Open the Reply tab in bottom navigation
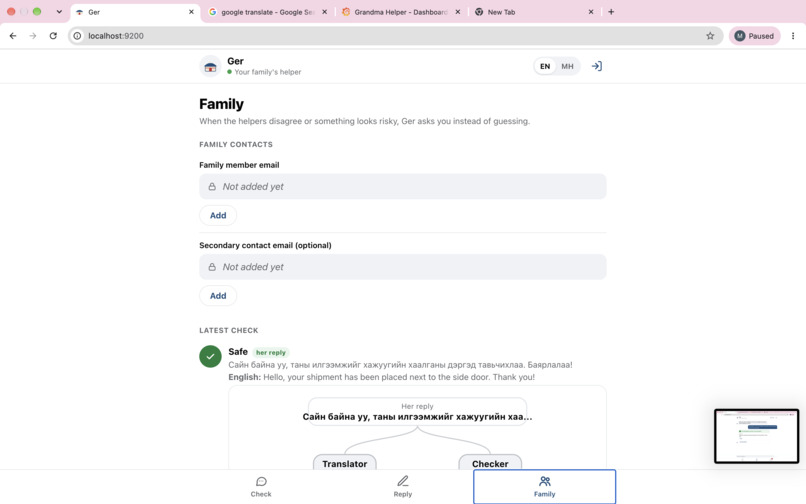Image resolution: width=806 pixels, height=504 pixels. coord(402,487)
